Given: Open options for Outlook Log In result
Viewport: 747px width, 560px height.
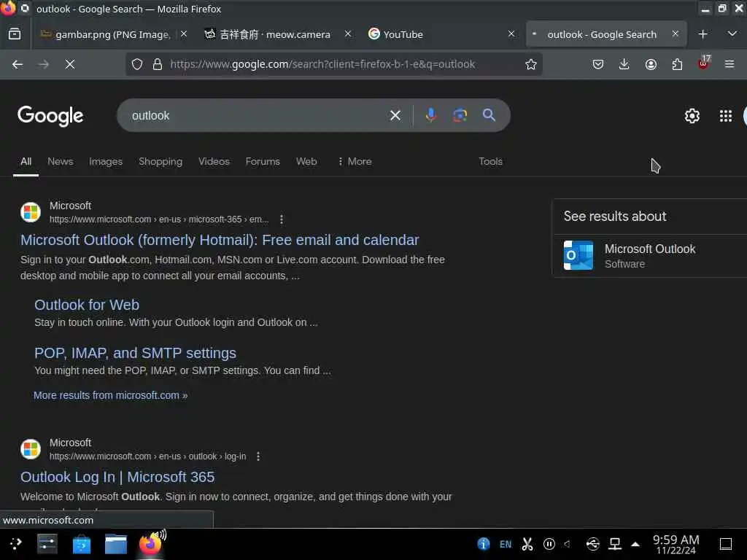Looking at the screenshot, I should click(x=258, y=456).
